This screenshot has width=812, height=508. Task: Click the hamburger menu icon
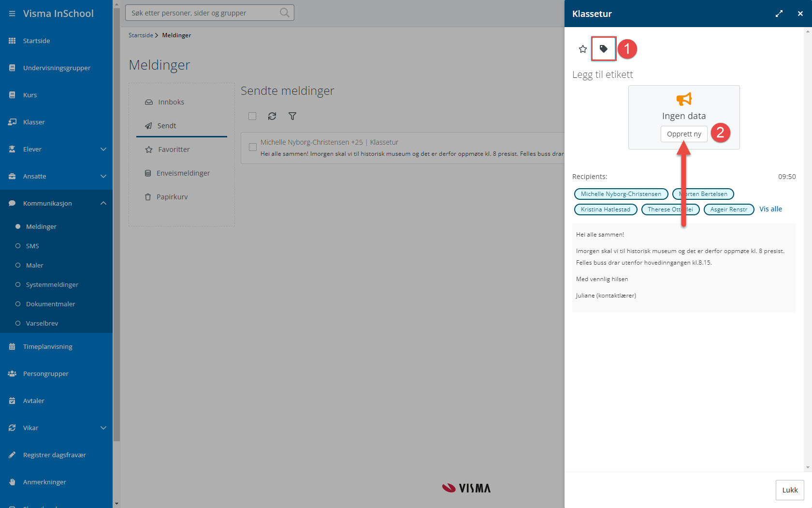click(x=12, y=14)
